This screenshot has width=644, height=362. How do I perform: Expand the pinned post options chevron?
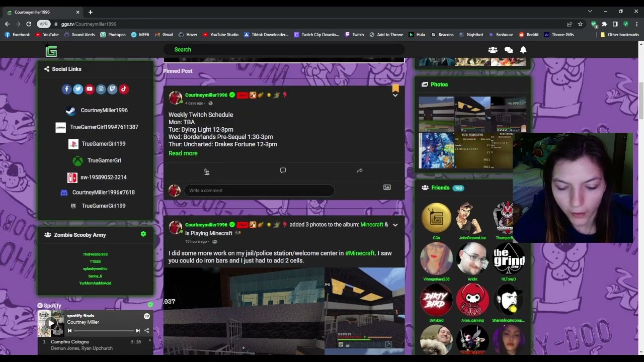[x=395, y=95]
